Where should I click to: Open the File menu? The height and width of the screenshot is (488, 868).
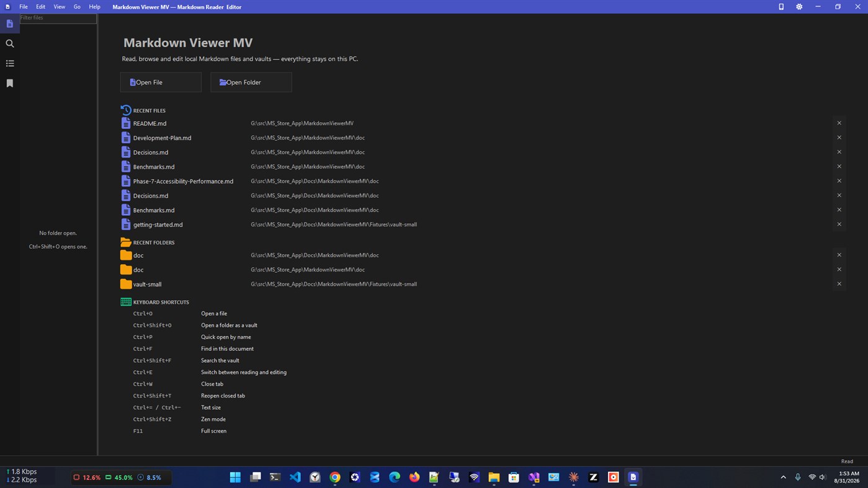point(23,7)
